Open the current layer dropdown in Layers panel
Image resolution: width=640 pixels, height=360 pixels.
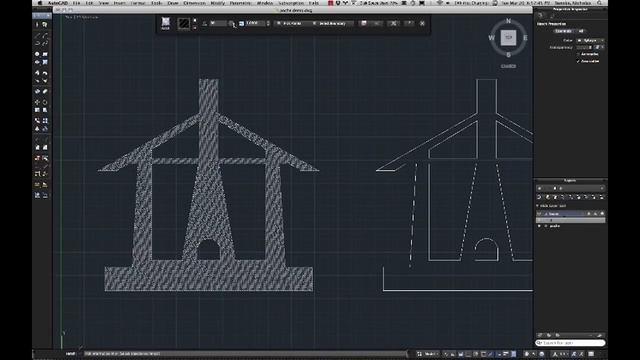coord(570,188)
